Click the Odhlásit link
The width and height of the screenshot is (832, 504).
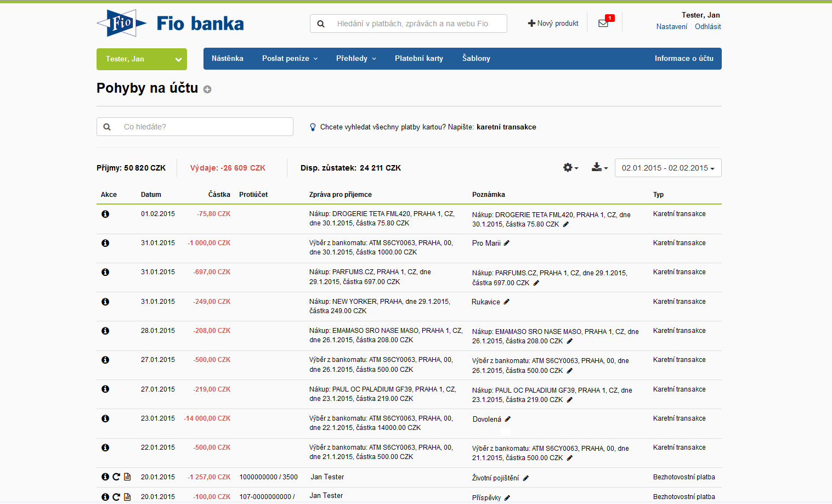click(708, 26)
